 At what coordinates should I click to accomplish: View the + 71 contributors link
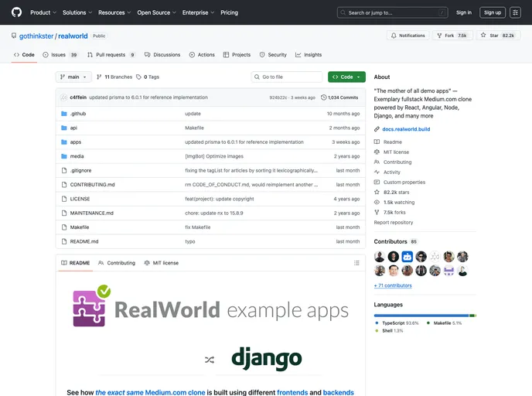393,285
